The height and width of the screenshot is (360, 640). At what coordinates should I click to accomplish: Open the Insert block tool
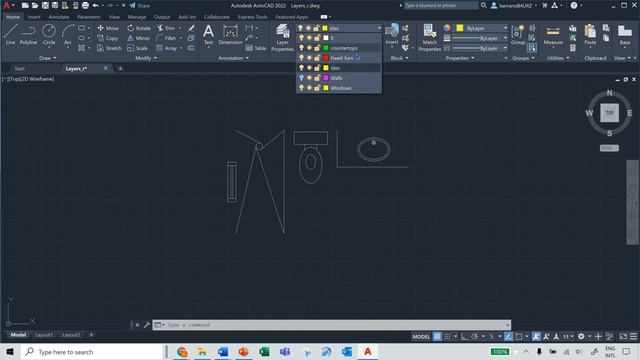coord(392,34)
